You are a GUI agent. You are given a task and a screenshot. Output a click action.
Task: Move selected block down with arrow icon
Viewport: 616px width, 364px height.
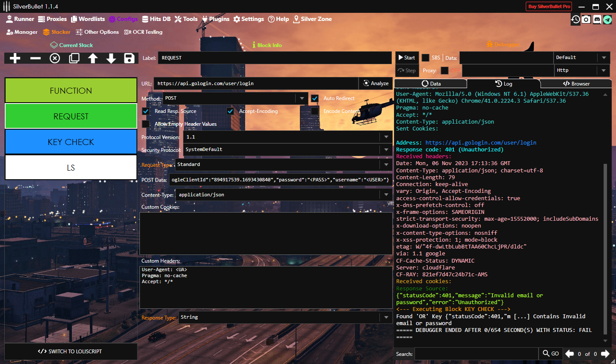(111, 58)
